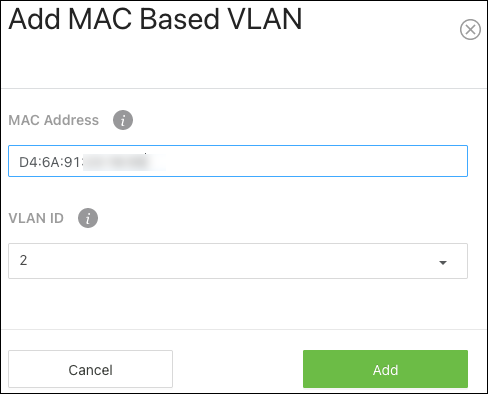The image size is (488, 394).
Task: Show help tooltip beside MAC Address label
Action: [123, 120]
